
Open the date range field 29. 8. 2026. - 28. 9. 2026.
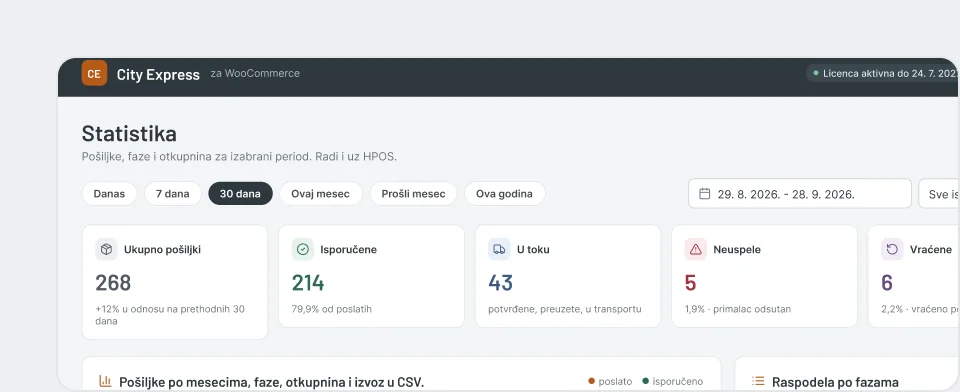pyautogui.click(x=800, y=194)
